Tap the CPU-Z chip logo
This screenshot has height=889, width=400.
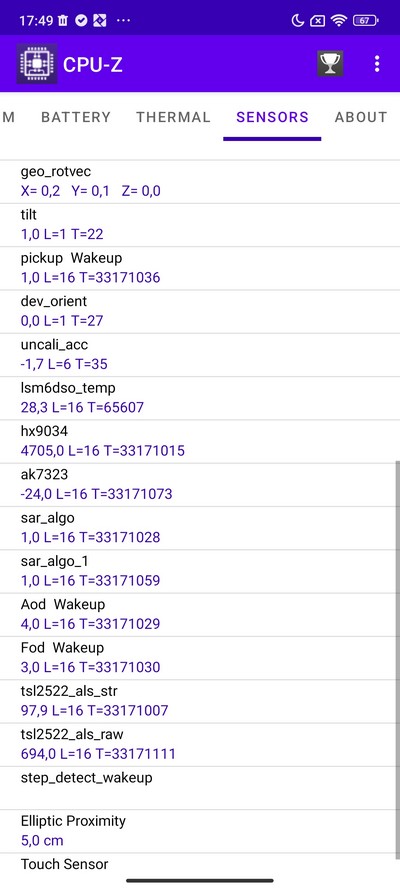tap(37, 64)
